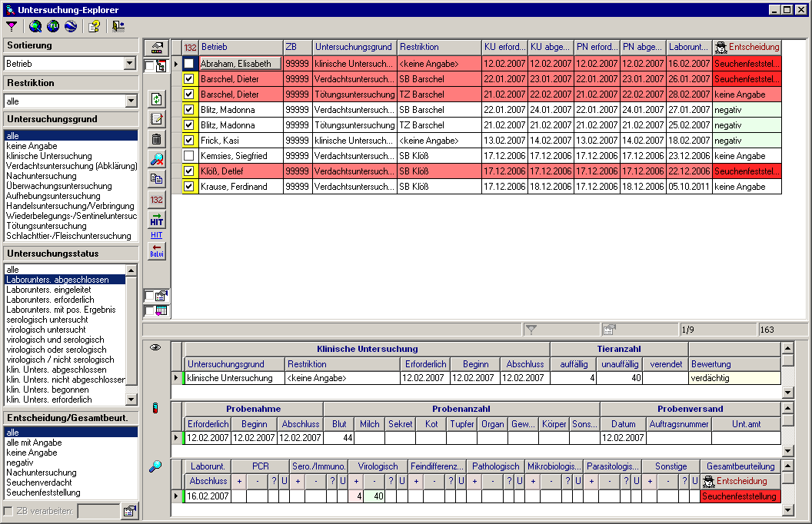Click the 132 column header icon in grid
812x524 pixels.
click(x=191, y=47)
